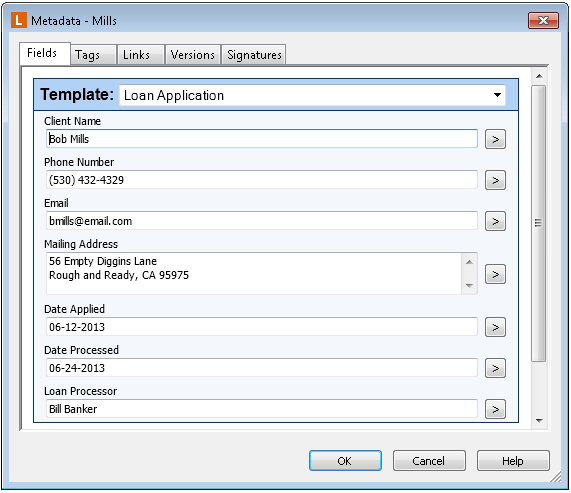Image resolution: width=571 pixels, height=493 pixels.
Task: Confirm changes with the OK button
Action: [x=345, y=461]
